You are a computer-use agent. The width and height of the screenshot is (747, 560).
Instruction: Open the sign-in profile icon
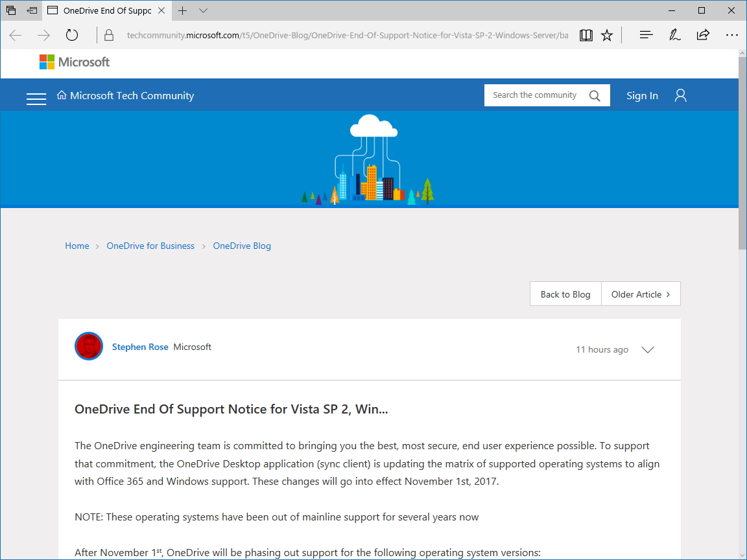click(680, 95)
